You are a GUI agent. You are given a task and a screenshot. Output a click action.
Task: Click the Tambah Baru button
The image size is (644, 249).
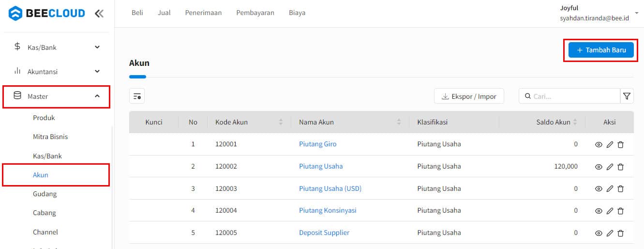pyautogui.click(x=601, y=50)
